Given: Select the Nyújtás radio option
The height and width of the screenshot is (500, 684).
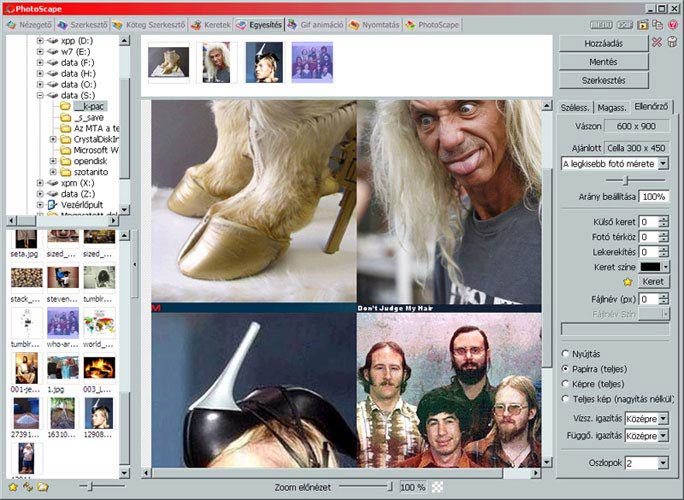Looking at the screenshot, I should coord(565,354).
